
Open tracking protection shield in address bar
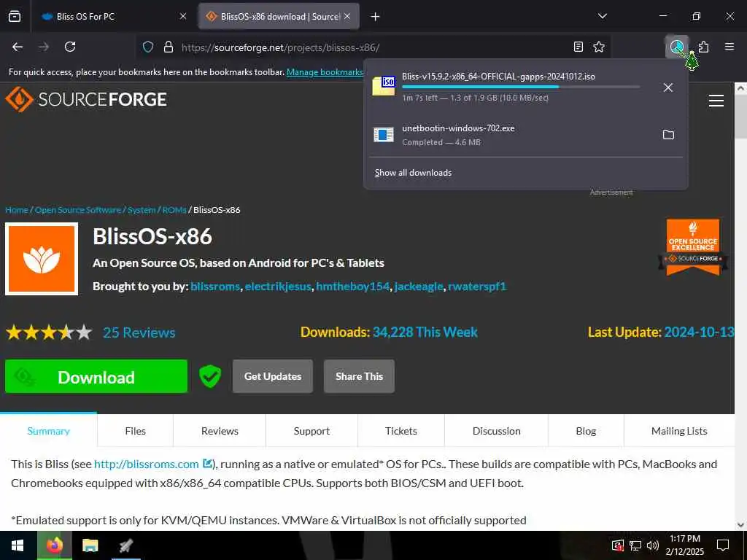148,47
